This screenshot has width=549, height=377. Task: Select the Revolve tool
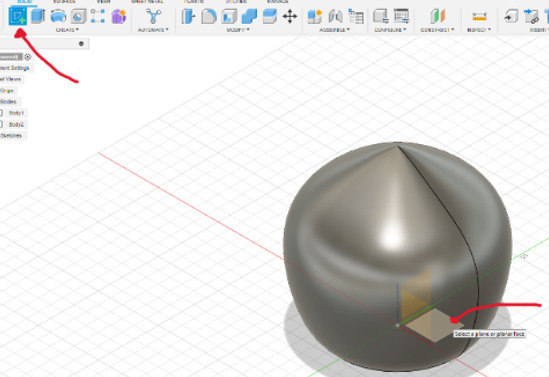pyautogui.click(x=58, y=16)
